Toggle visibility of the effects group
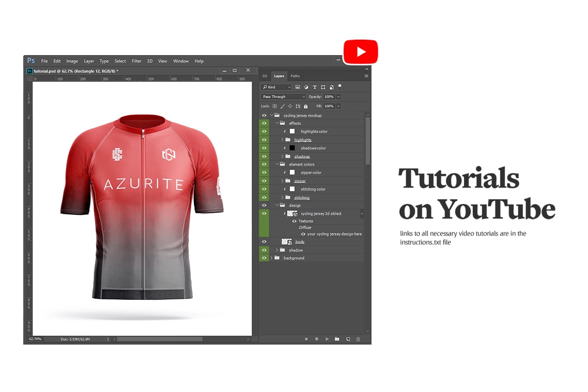588x392 pixels. pyautogui.click(x=264, y=123)
